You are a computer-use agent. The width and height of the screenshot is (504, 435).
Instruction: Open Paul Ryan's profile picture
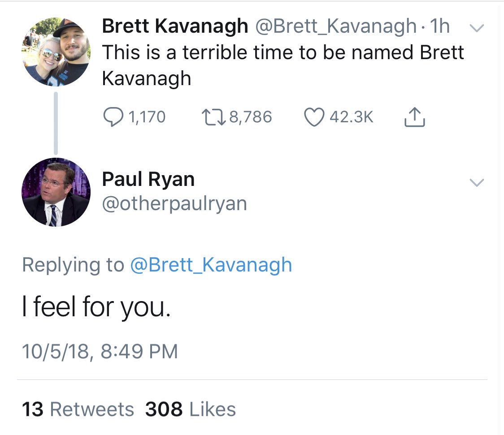[x=56, y=192]
